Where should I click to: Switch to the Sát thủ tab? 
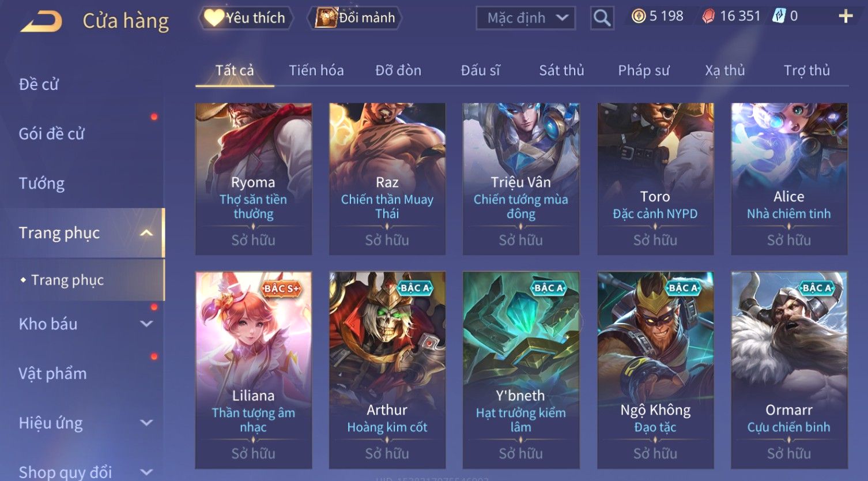coord(561,70)
